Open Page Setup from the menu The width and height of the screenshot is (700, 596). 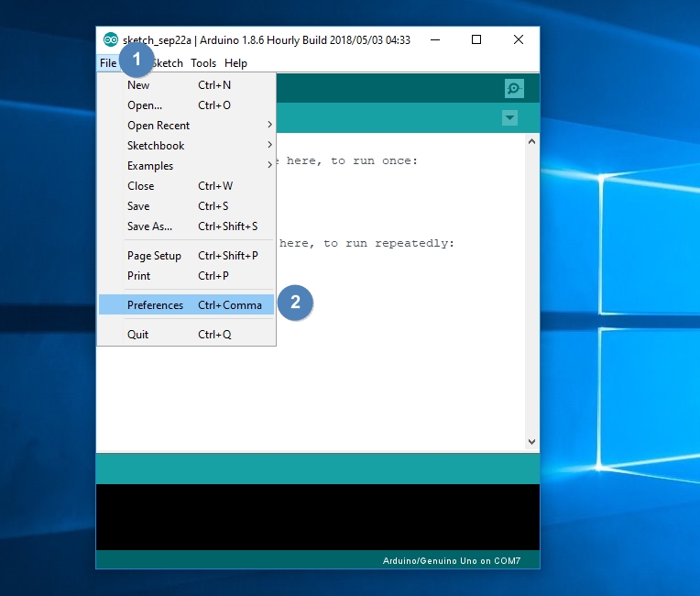tap(186, 256)
